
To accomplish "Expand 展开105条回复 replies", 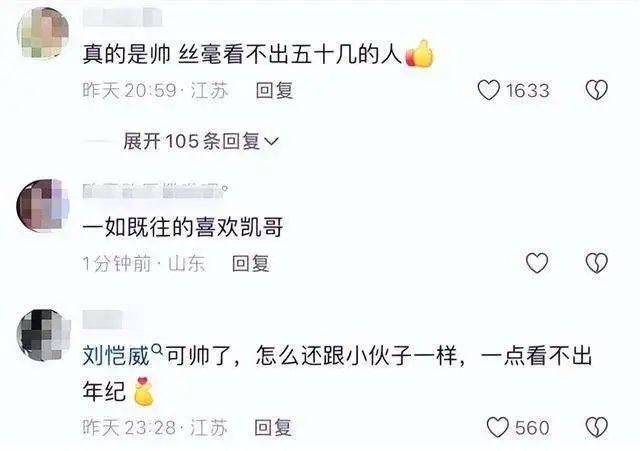I will click(x=201, y=142).
